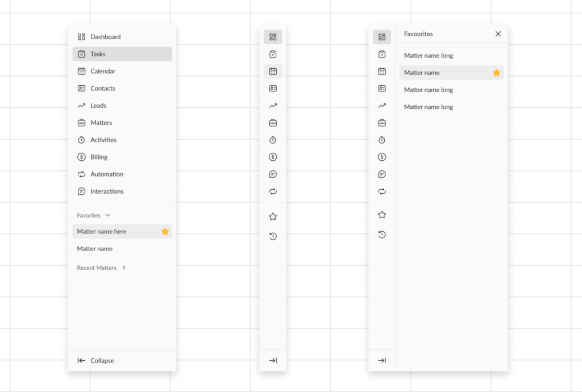Collapse the Favorites section chevron
Screen dimensions: 582x392
point(108,215)
